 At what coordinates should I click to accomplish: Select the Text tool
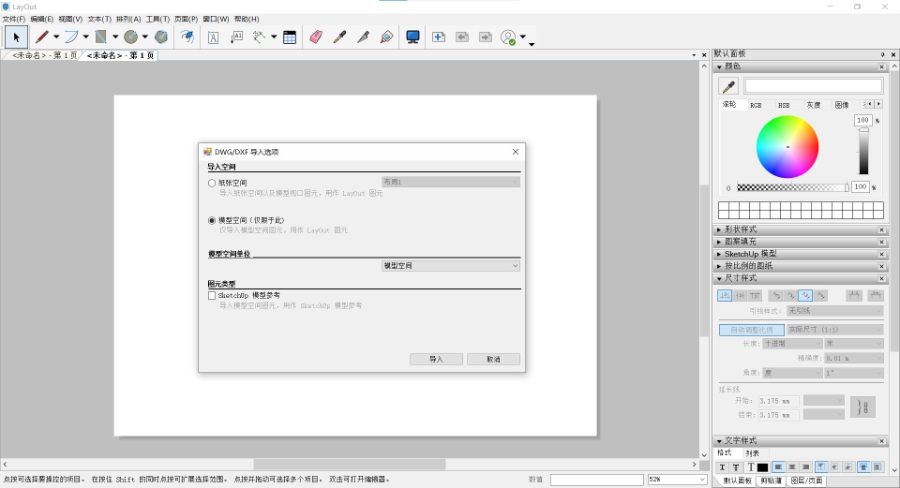[214, 37]
